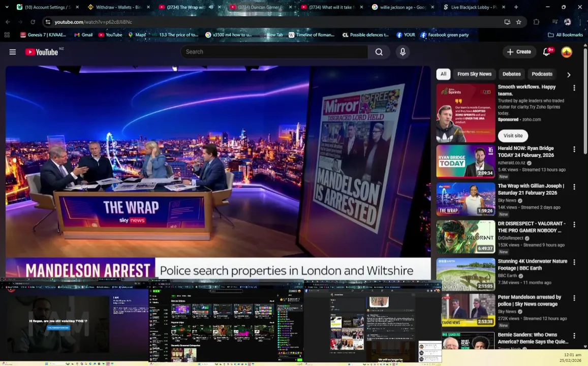This screenshot has height=366, width=588.
Task: Open x3500 m4 how to bookmark
Action: (229, 35)
